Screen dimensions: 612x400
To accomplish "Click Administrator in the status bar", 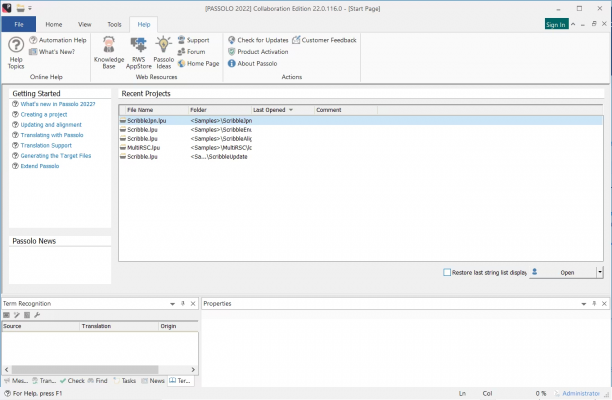I will coord(580,393).
